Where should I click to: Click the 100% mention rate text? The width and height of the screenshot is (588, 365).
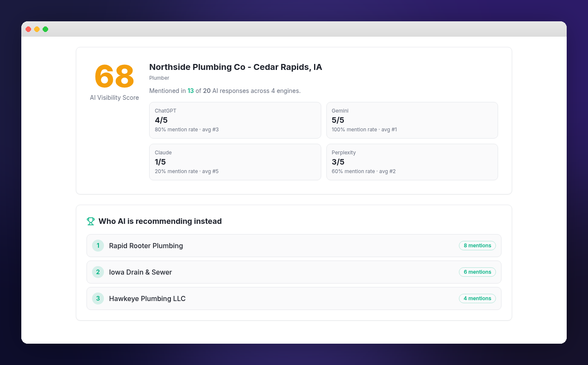coord(355,130)
